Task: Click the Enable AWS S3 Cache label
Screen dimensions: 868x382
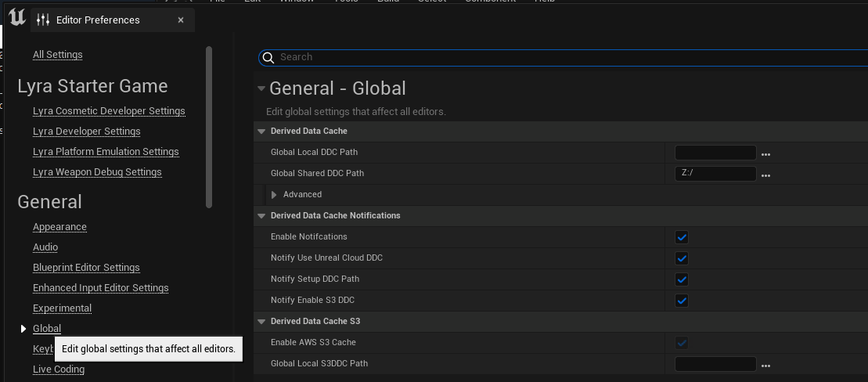Action: click(313, 343)
